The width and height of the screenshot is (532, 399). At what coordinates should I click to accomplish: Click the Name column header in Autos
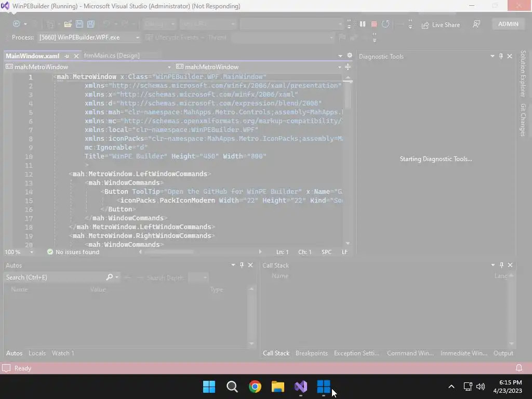(x=19, y=289)
